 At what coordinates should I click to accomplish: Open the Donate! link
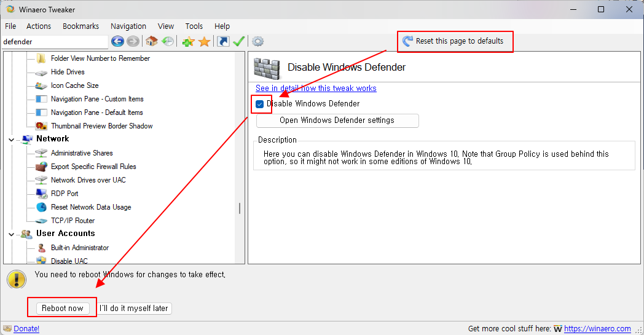click(26, 328)
